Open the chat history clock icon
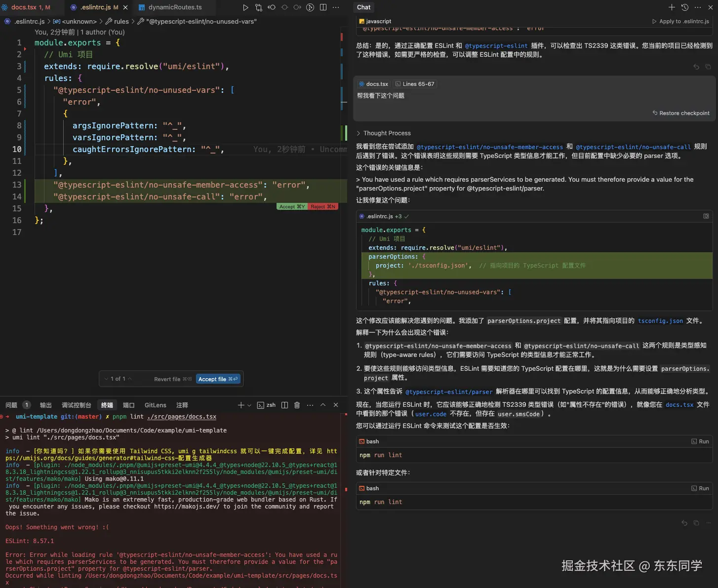Viewport: 718px width, 588px height. tap(685, 7)
